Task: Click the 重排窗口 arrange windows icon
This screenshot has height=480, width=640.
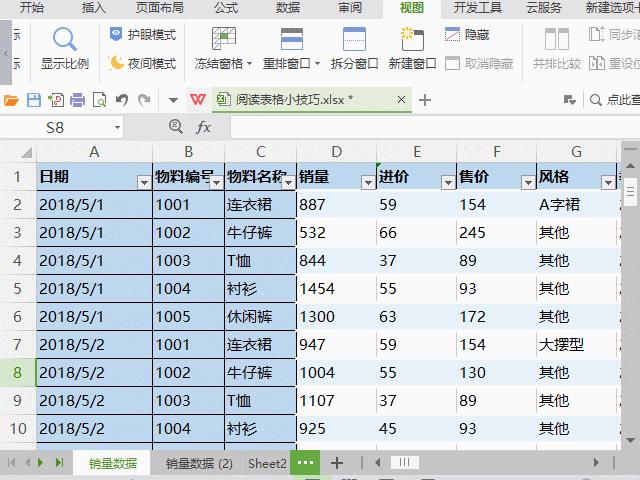Action: point(292,39)
